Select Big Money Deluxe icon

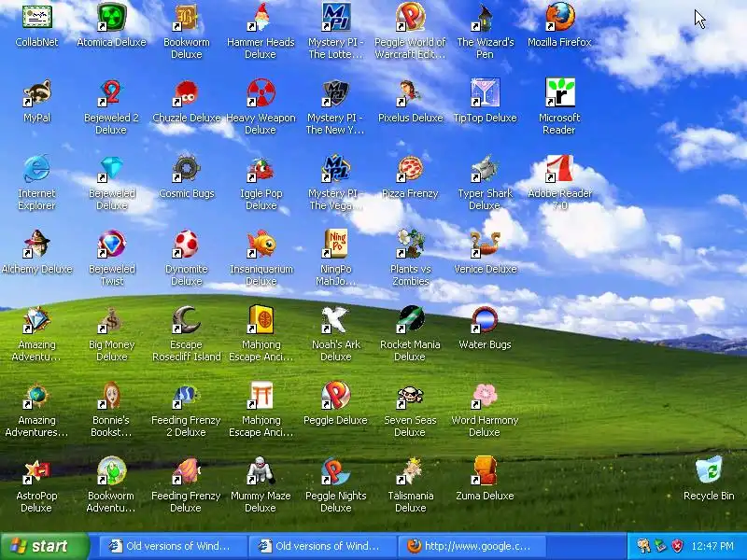(111, 319)
